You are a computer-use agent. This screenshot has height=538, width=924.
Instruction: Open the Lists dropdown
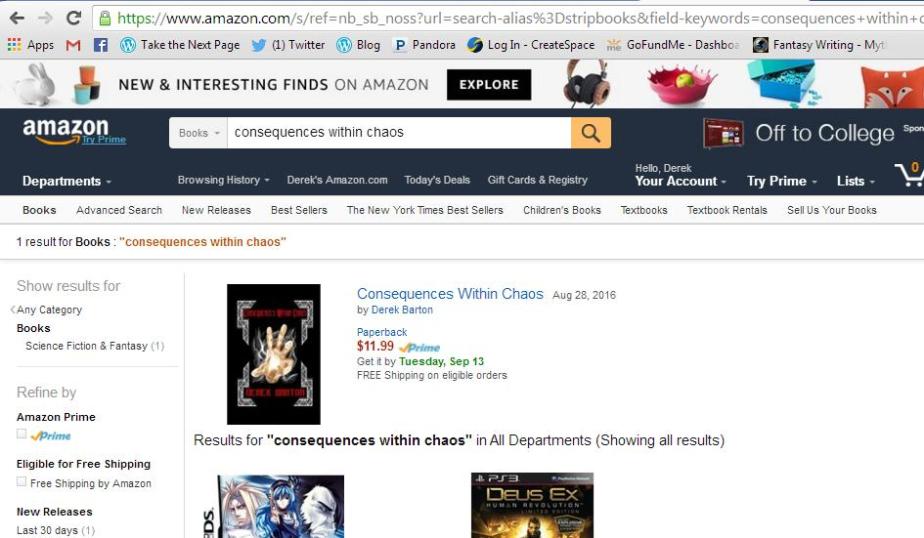coord(856,181)
